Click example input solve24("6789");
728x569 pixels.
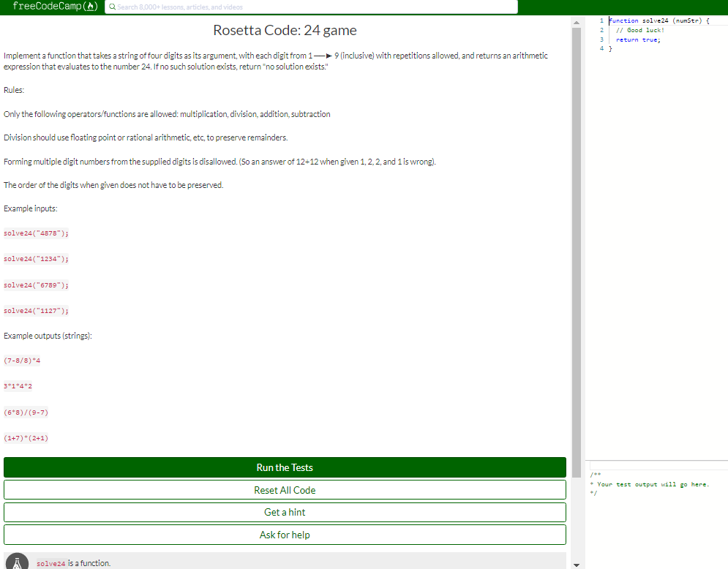tap(36, 285)
